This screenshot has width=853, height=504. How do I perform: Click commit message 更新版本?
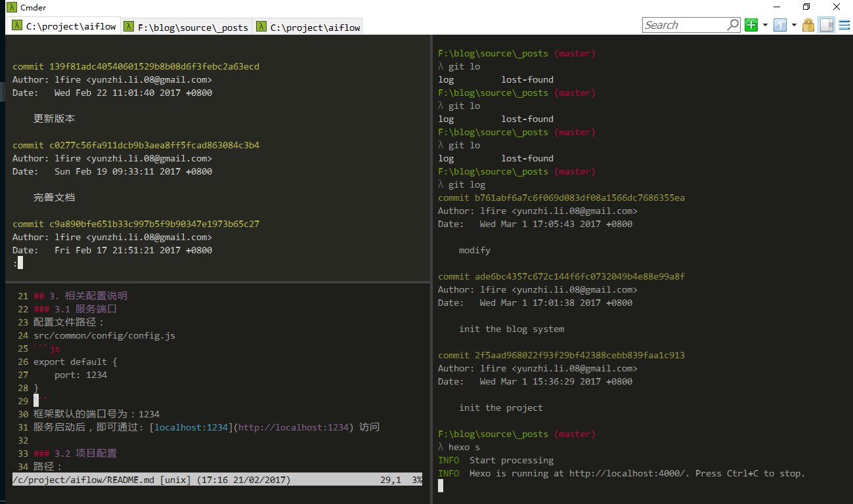pos(55,119)
